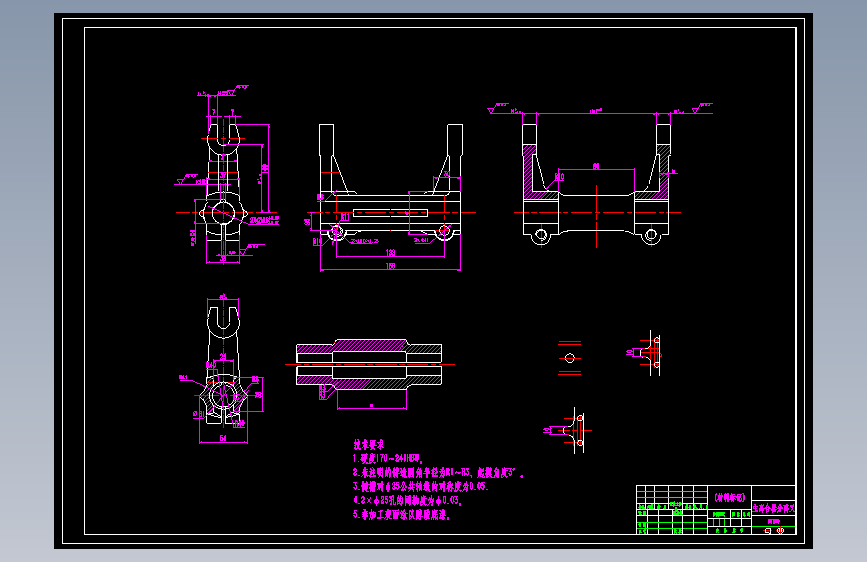This screenshot has width=867, height=562.
Task: Click the hexagonal hub in bottom-left view
Action: tap(223, 396)
